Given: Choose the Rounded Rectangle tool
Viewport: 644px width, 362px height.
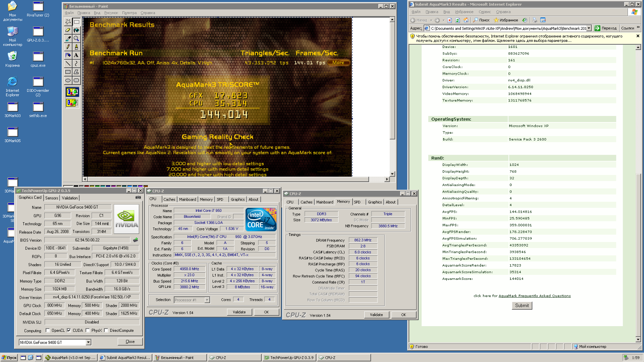Looking at the screenshot, I should tap(76, 80).
